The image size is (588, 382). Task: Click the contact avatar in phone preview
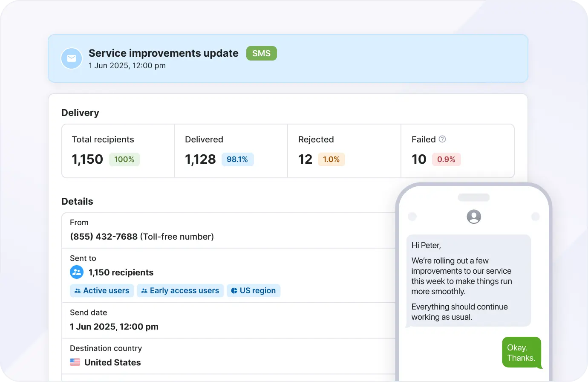pos(474,217)
